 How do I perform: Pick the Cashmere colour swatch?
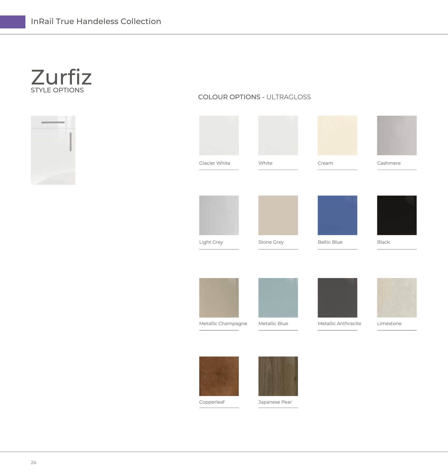[397, 135]
